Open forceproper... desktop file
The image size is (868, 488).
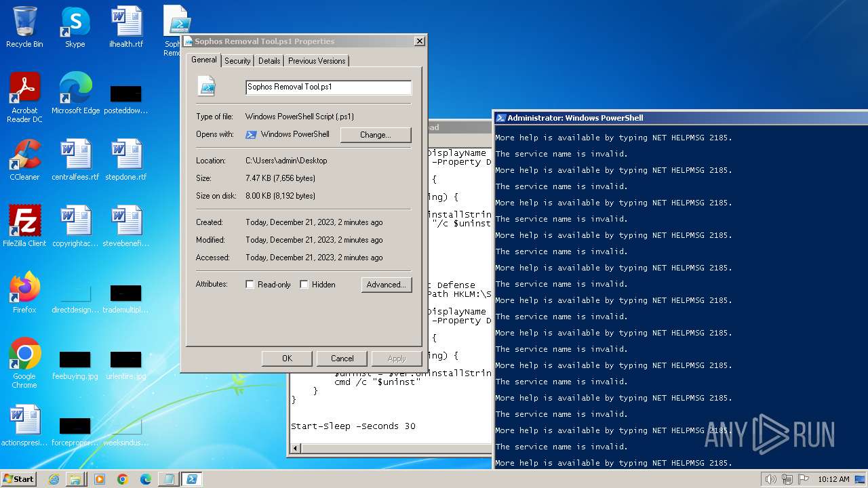(75, 431)
